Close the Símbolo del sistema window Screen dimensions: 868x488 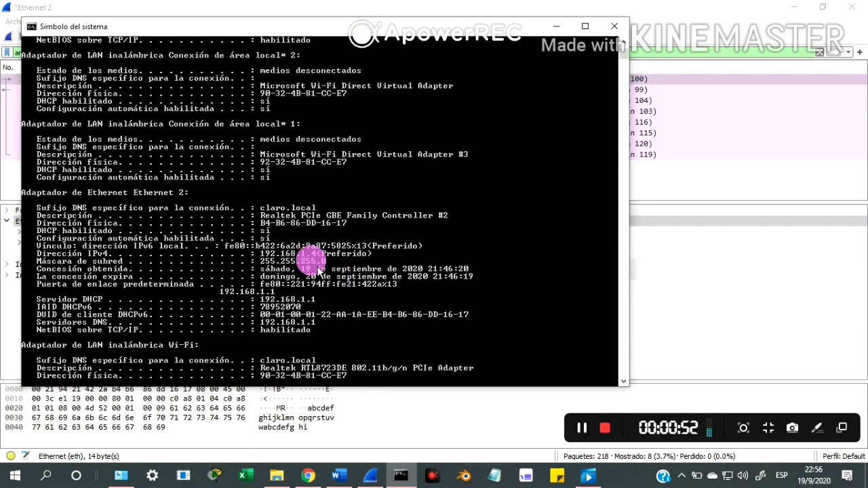tap(614, 26)
